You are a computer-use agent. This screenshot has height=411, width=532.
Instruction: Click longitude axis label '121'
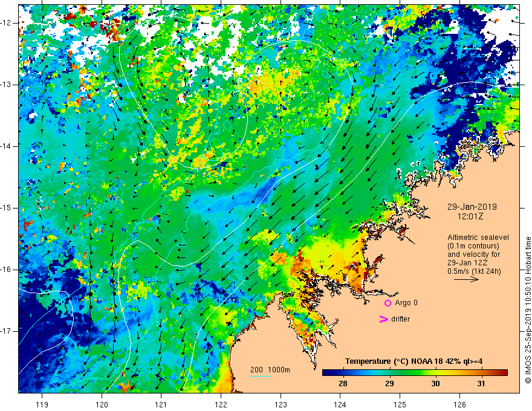[x=161, y=404]
